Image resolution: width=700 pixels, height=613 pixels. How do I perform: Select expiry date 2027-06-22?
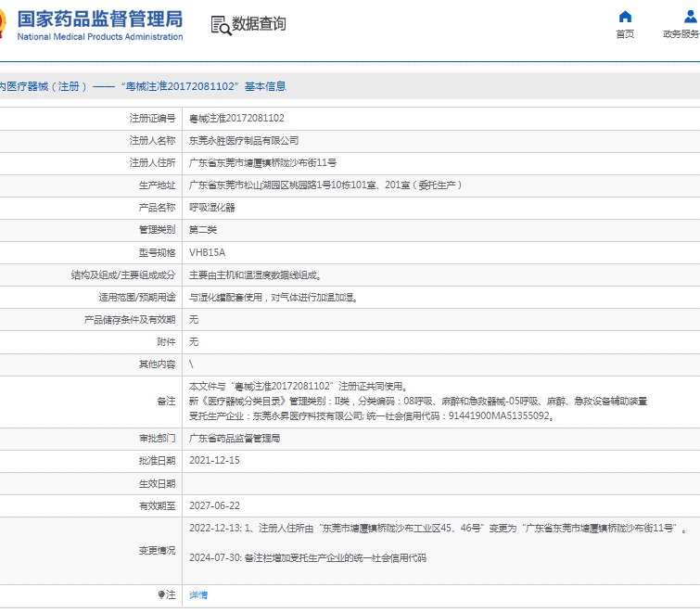click(x=214, y=505)
